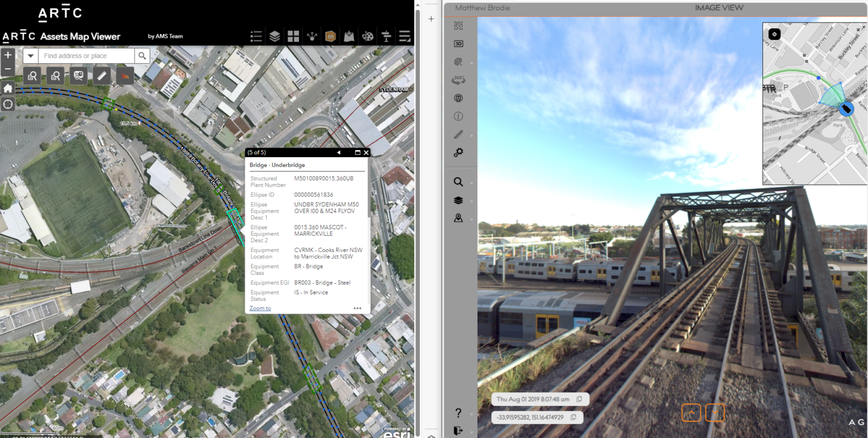Open the Legend list icon
This screenshot has height=438, width=868.
point(256,36)
